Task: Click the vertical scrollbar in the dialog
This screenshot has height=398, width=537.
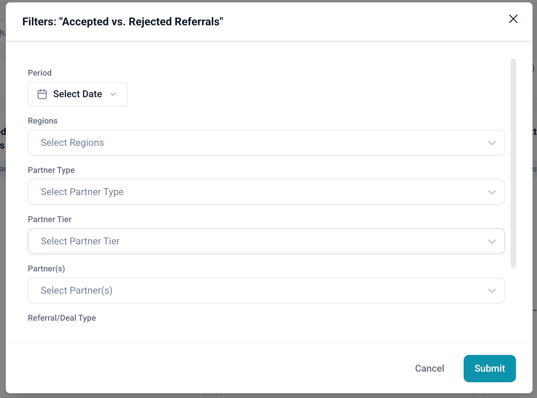Action: coord(513,163)
